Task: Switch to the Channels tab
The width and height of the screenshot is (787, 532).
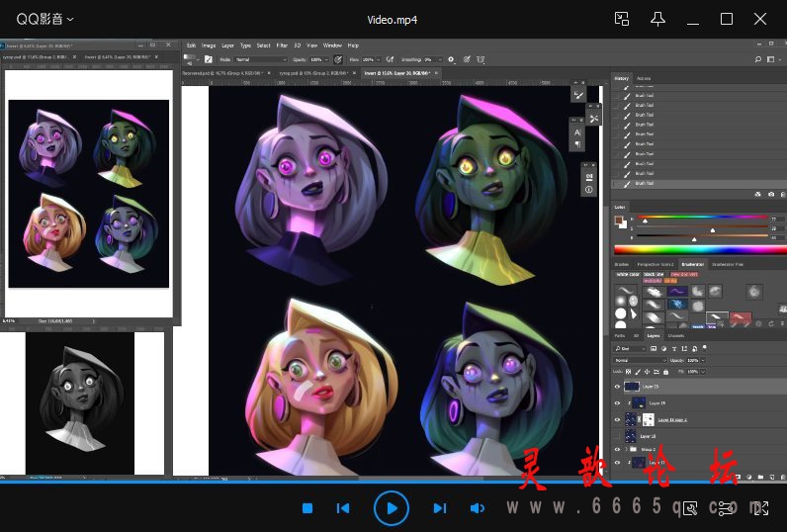Action: (x=676, y=336)
